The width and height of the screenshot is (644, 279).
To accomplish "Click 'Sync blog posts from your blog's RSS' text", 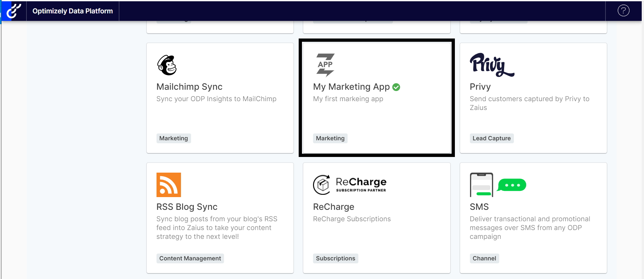I will (217, 228).
